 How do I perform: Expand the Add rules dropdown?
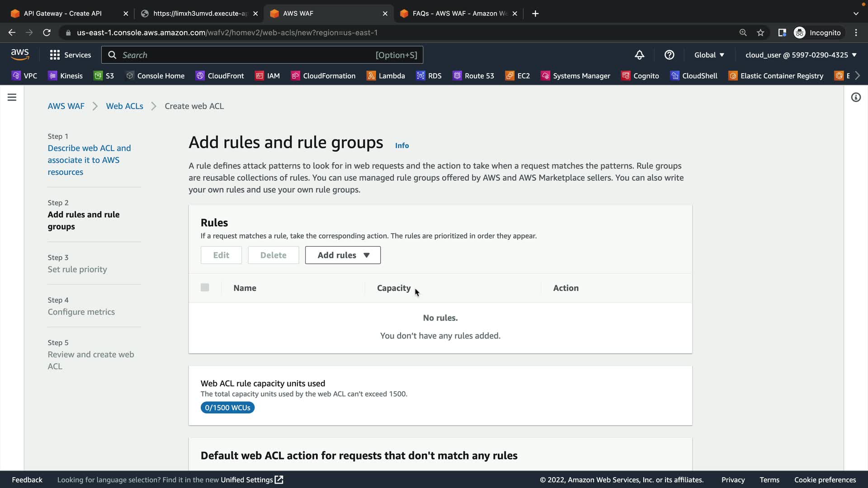tap(343, 255)
